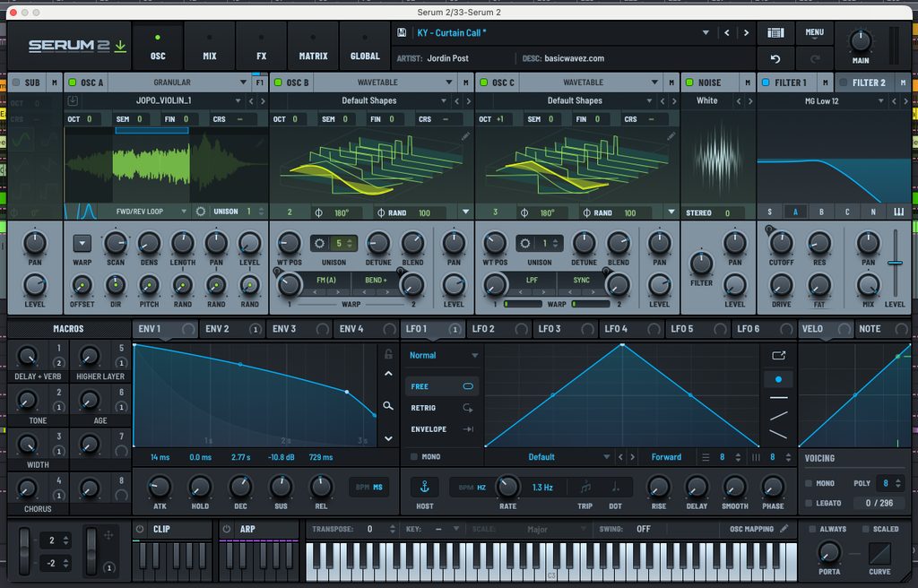Viewport: 918px width, 588px height.
Task: Switch to the GLOBAL tab
Action: (x=365, y=47)
